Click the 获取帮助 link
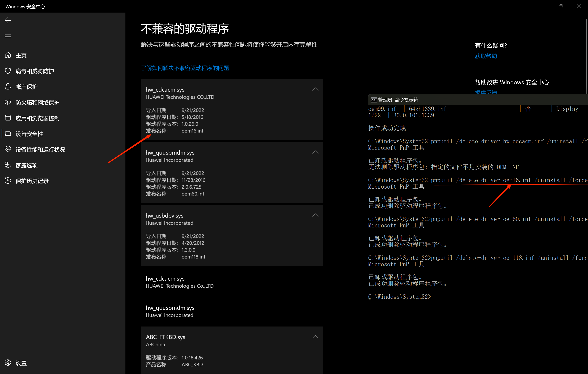This screenshot has width=588, height=374. click(x=485, y=56)
